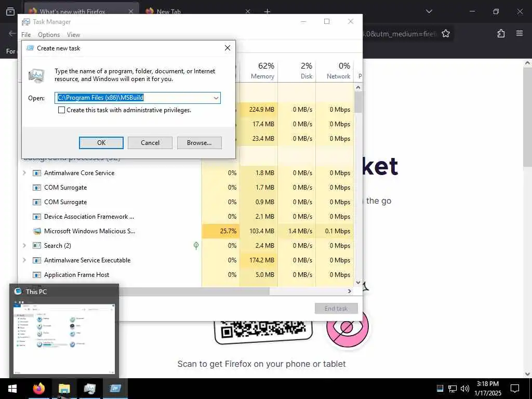Click the Firefox page scrollbar down arrow

[x=528, y=374]
